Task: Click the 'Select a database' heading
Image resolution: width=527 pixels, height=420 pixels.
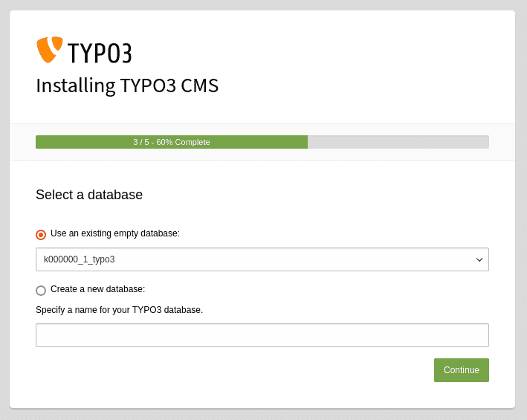Action: [x=89, y=195]
